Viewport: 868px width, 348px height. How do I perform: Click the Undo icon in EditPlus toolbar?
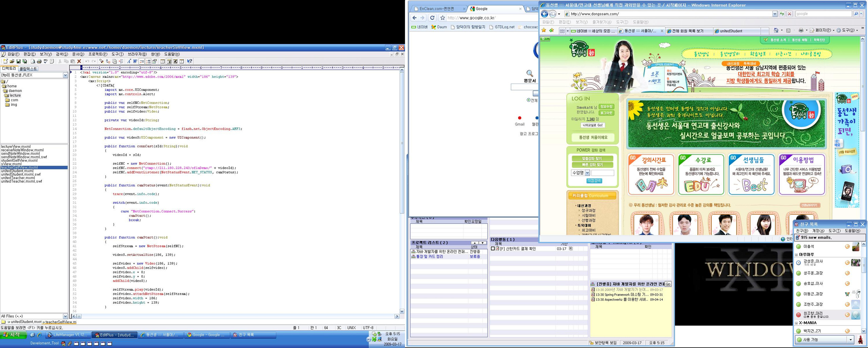(x=87, y=61)
